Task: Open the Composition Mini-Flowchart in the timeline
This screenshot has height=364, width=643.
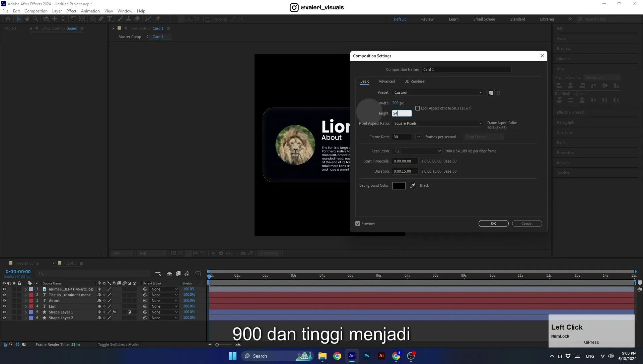Action: pos(158,274)
